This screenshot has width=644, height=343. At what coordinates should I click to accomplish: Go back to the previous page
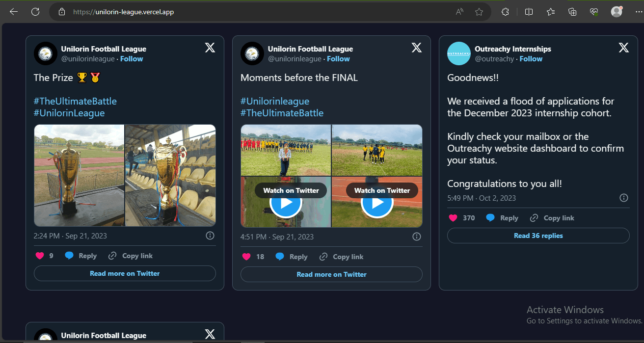pyautogui.click(x=14, y=12)
